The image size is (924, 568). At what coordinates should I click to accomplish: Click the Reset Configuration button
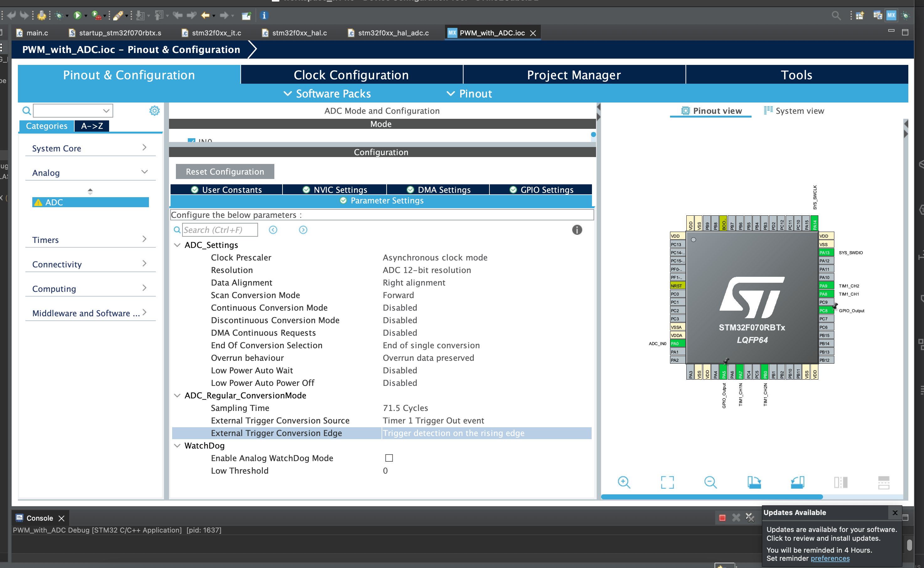[225, 171]
